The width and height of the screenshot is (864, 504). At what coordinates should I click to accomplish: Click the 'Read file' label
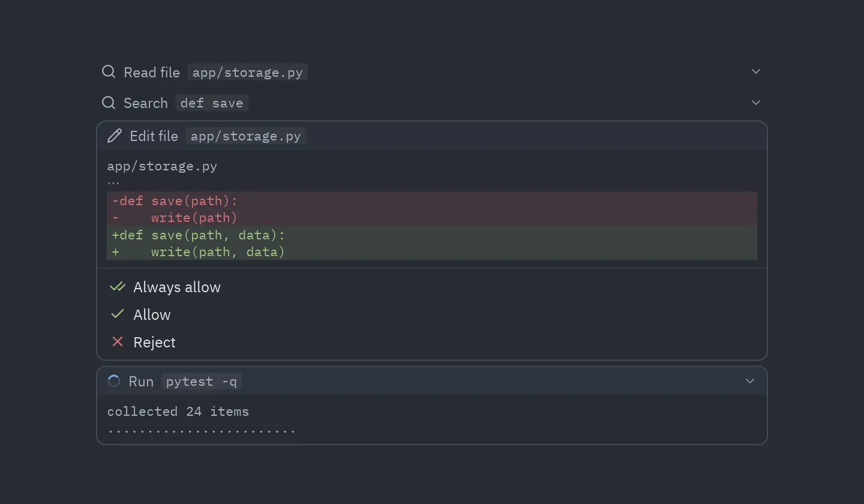click(x=152, y=73)
